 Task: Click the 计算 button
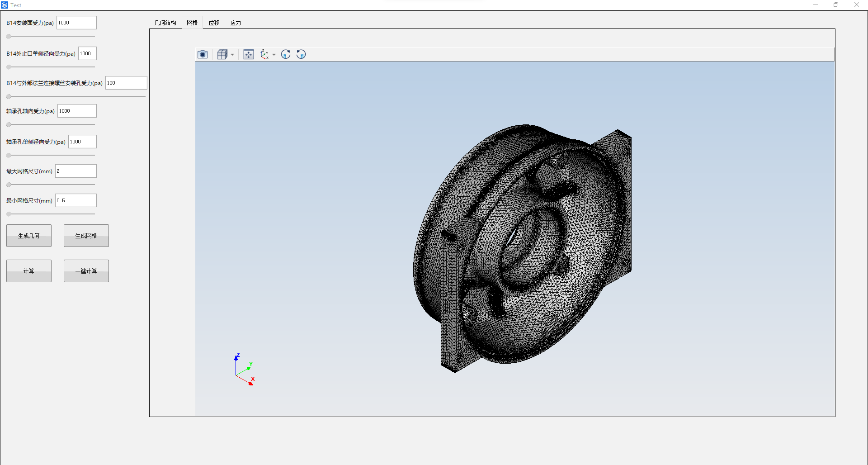tap(29, 271)
